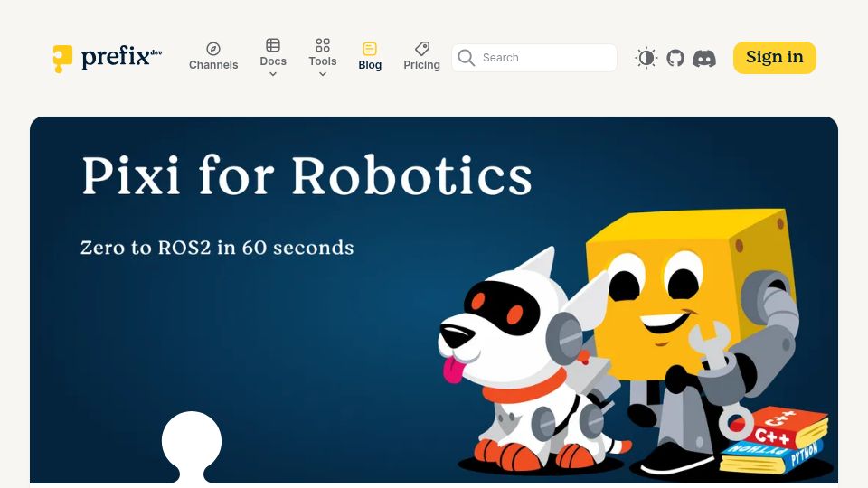Go to the Channels page
Viewport: 868px width, 488px height.
click(213, 65)
